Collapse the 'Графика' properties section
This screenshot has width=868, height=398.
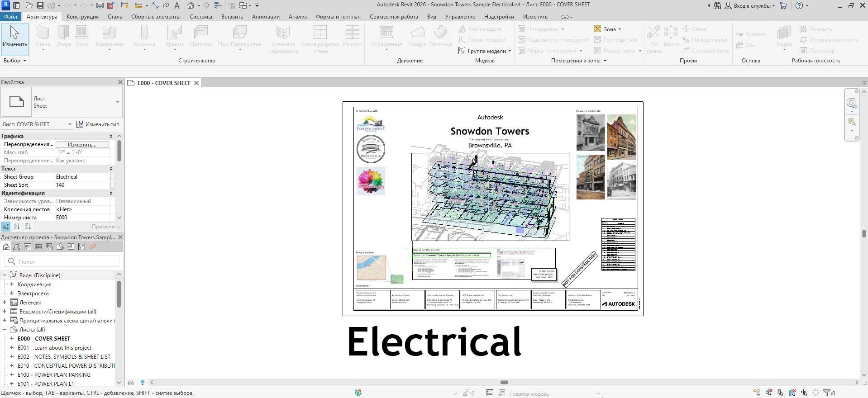pyautogui.click(x=111, y=136)
